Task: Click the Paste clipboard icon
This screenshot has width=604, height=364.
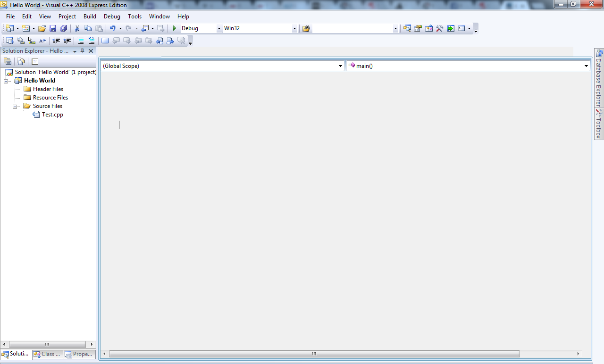Action: pyautogui.click(x=99, y=28)
